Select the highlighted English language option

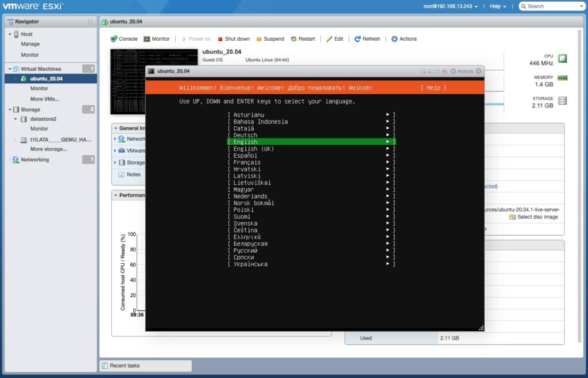311,142
